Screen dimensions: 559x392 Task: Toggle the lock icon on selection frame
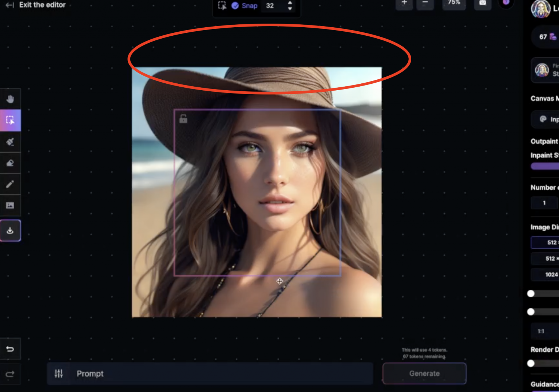coord(183,119)
